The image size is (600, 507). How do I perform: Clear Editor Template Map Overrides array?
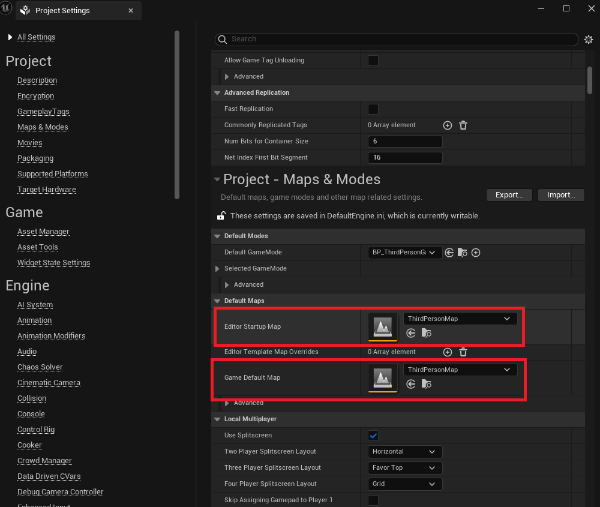tap(463, 352)
